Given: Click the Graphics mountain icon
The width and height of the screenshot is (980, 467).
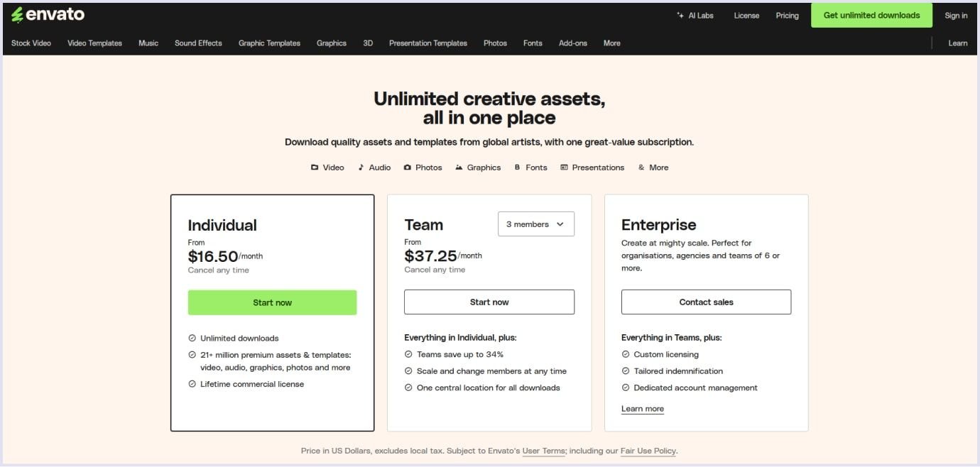Looking at the screenshot, I should [x=459, y=167].
